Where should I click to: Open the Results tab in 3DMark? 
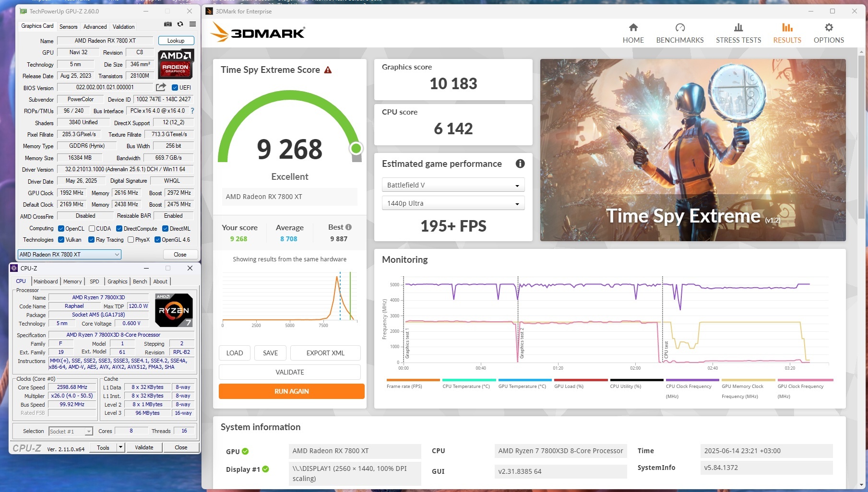click(x=787, y=33)
